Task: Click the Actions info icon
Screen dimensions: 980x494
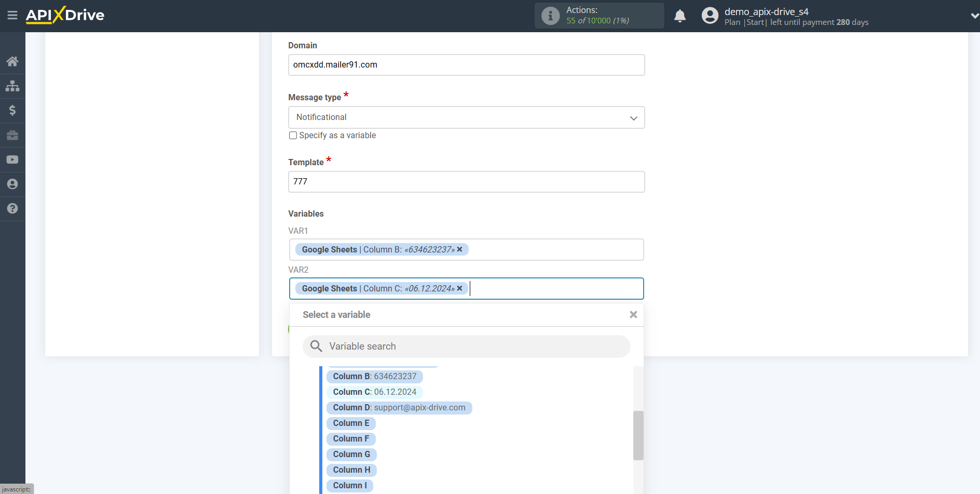Action: [x=551, y=16]
